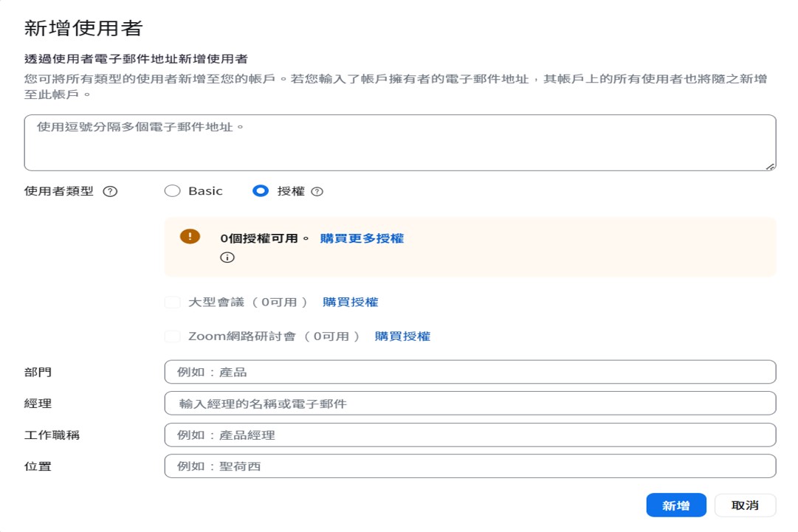Screen dimensions: 798x532
Task: Click the help icon beside 使用者類型
Action: click(x=110, y=191)
